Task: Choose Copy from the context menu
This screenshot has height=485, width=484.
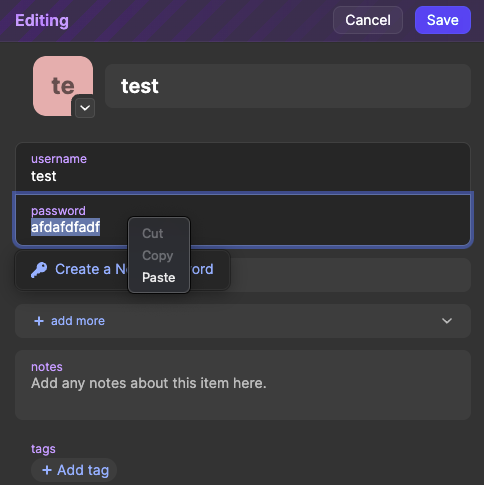Action: [158, 256]
